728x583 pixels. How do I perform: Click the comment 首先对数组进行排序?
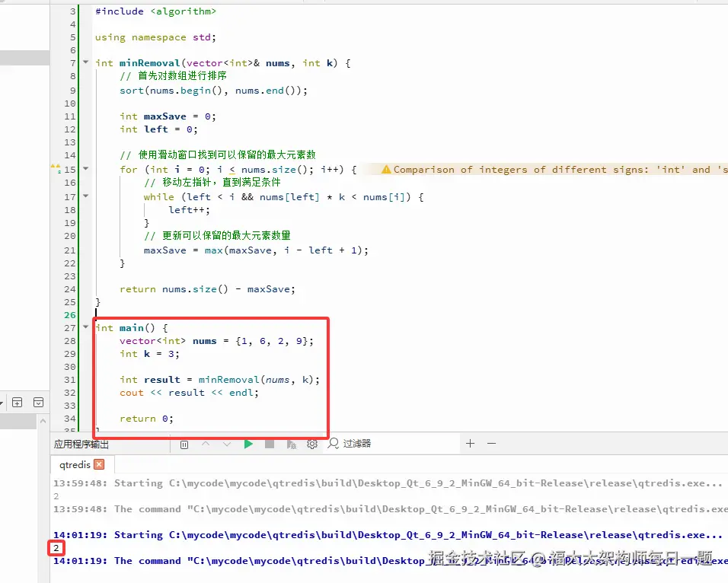coord(173,76)
